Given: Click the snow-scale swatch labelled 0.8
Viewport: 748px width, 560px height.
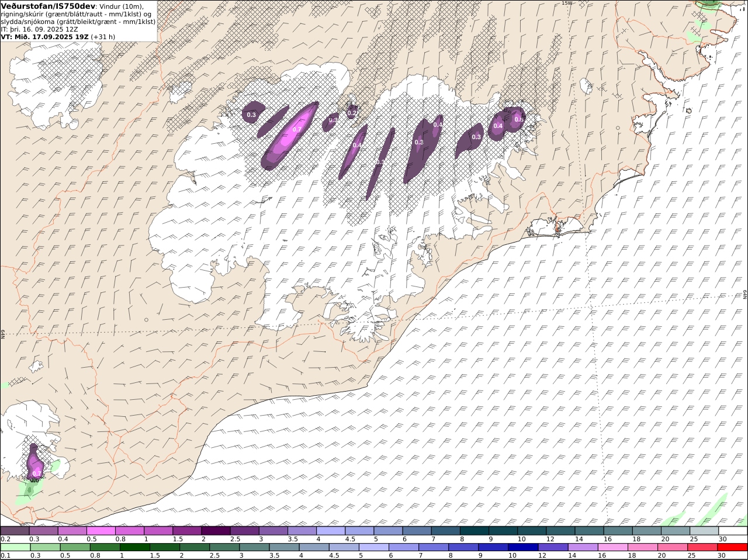Looking at the screenshot, I should pos(130,531).
